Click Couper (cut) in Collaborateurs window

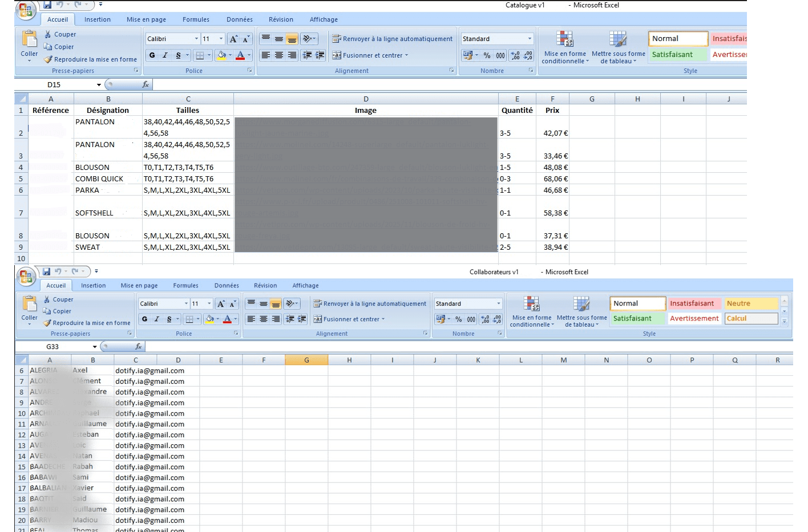coord(58,299)
